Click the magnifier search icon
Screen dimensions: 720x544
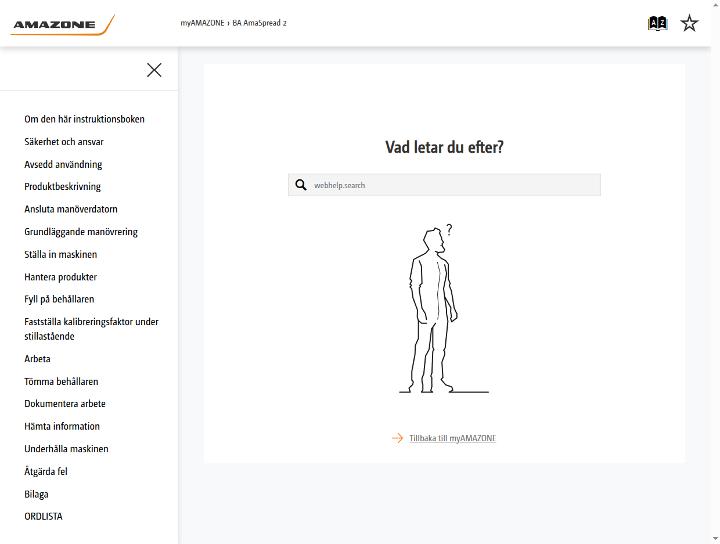(x=301, y=185)
